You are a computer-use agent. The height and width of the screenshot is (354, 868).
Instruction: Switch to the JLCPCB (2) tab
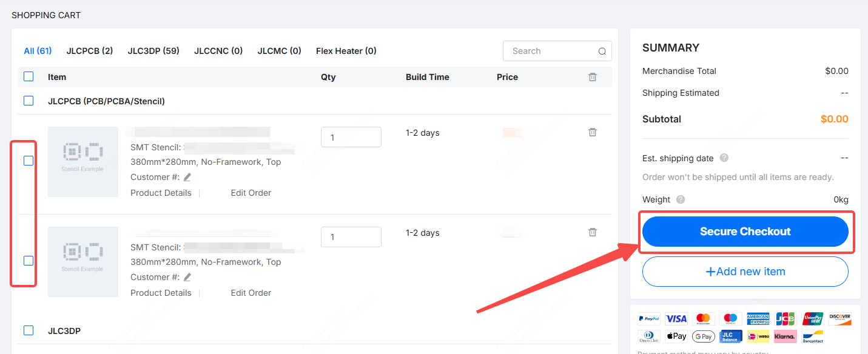pos(90,51)
